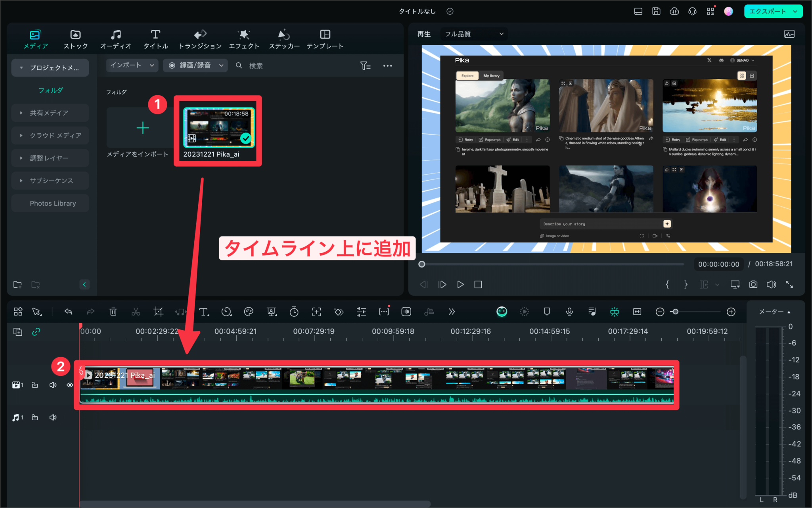Click the trash icon to delete selection

pos(114,312)
